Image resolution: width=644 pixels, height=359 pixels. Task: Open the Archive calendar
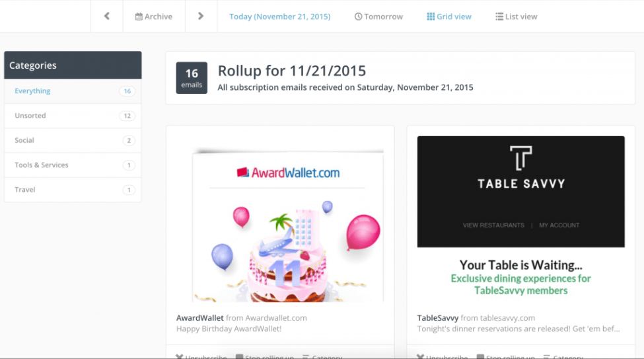[x=154, y=17]
